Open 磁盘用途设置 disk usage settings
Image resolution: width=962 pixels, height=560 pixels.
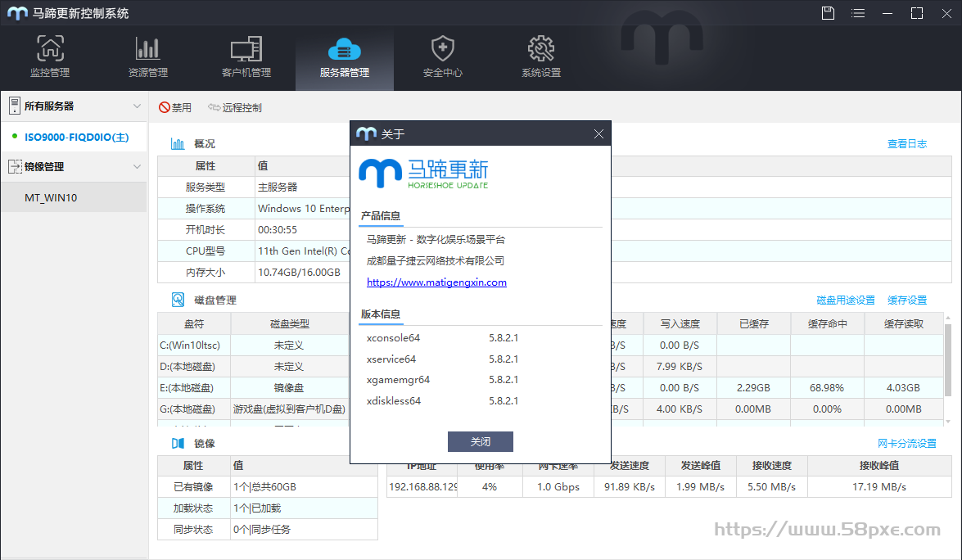(x=846, y=300)
